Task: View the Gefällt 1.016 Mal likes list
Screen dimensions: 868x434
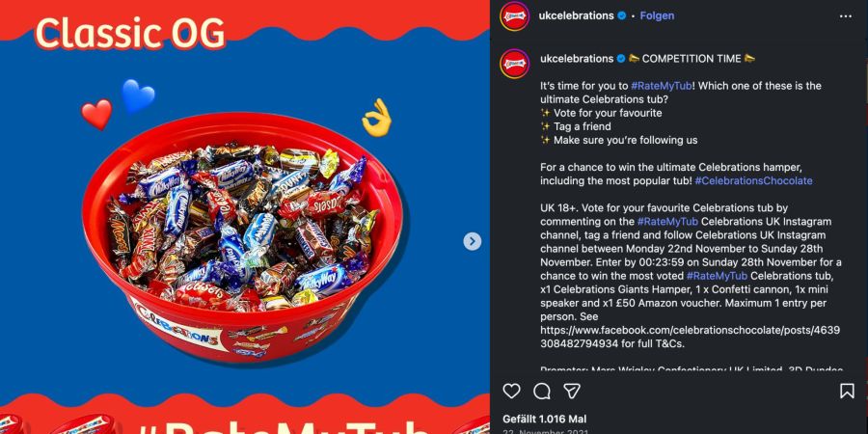Action: pyautogui.click(x=544, y=420)
